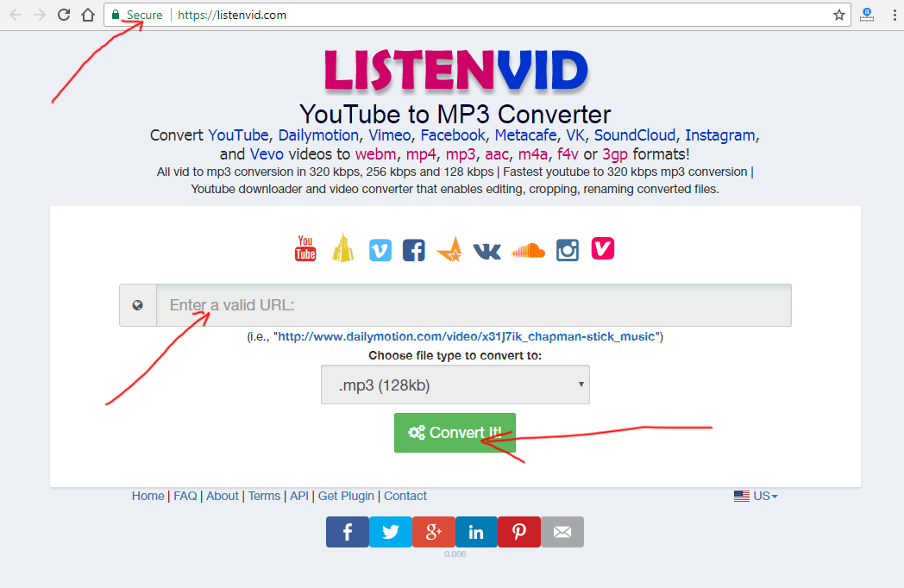Share the page on Pinterest
Viewport: 904px width, 588px height.
coord(519,531)
